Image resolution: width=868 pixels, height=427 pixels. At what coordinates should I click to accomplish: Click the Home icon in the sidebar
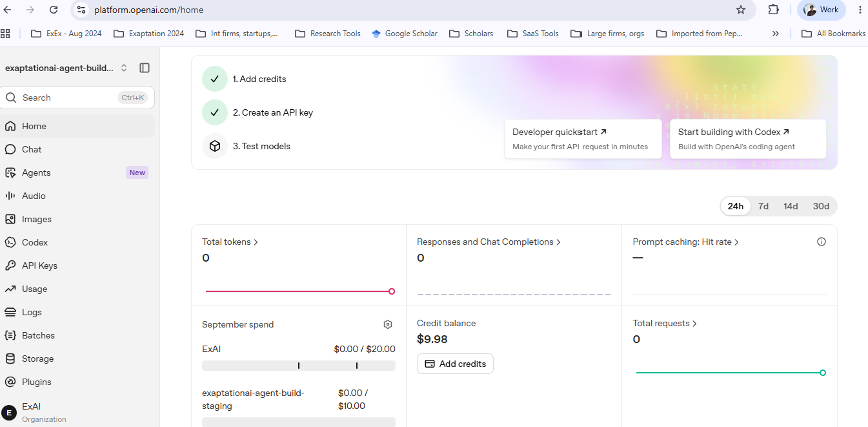click(10, 126)
